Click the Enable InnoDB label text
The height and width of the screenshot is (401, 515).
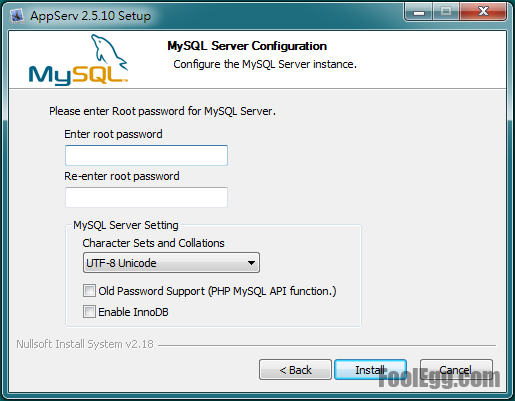(133, 312)
